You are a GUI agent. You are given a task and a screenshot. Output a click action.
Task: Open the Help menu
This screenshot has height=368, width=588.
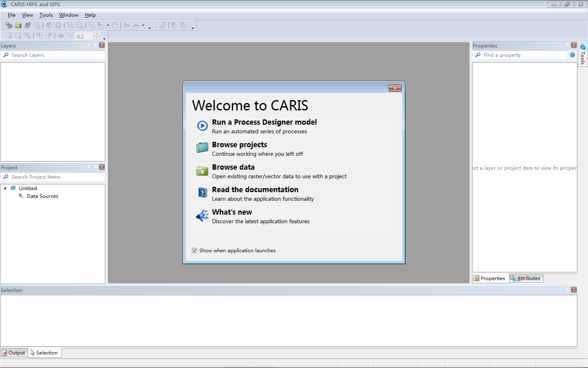tap(90, 15)
